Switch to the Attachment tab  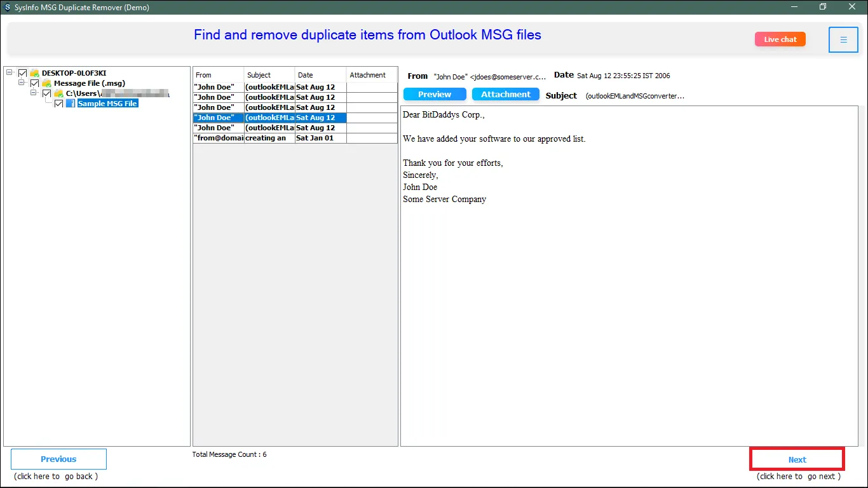[505, 94]
